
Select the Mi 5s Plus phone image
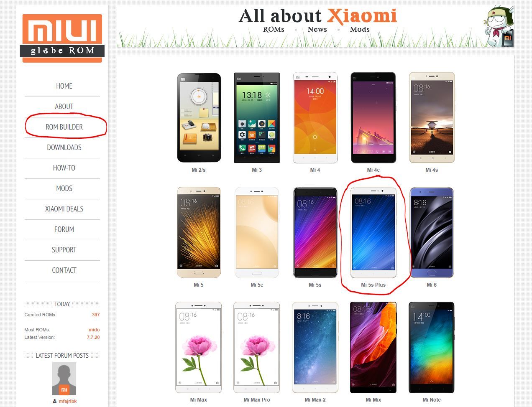pyautogui.click(x=373, y=233)
